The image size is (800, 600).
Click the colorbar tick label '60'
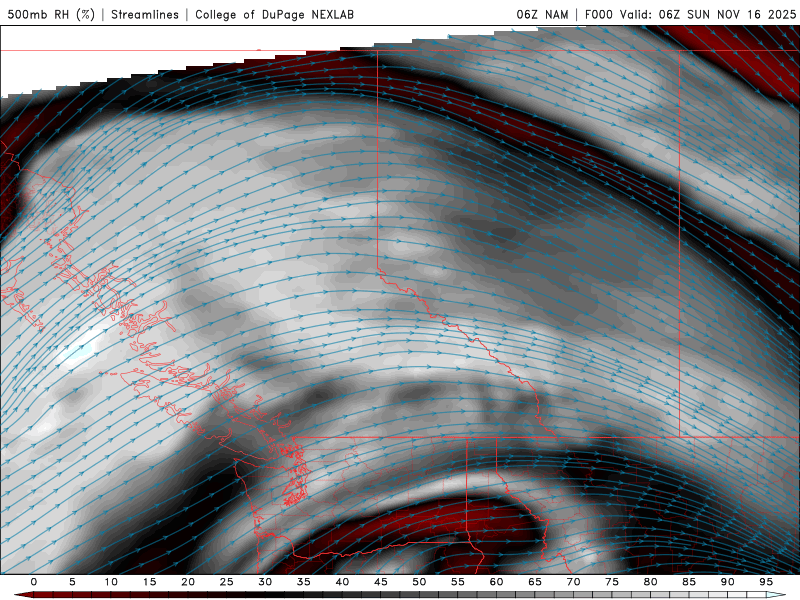coord(496,582)
